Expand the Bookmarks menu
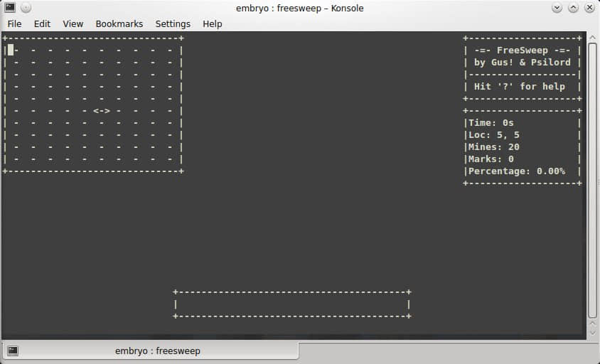 point(119,23)
